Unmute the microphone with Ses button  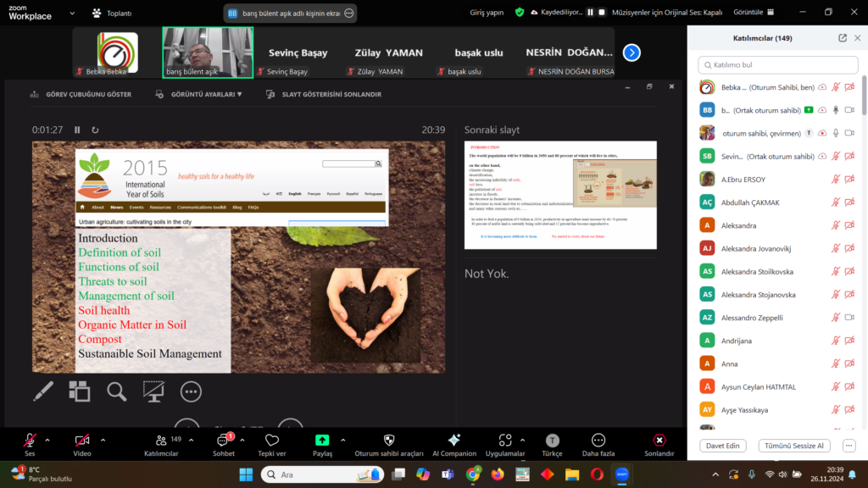tap(30, 441)
